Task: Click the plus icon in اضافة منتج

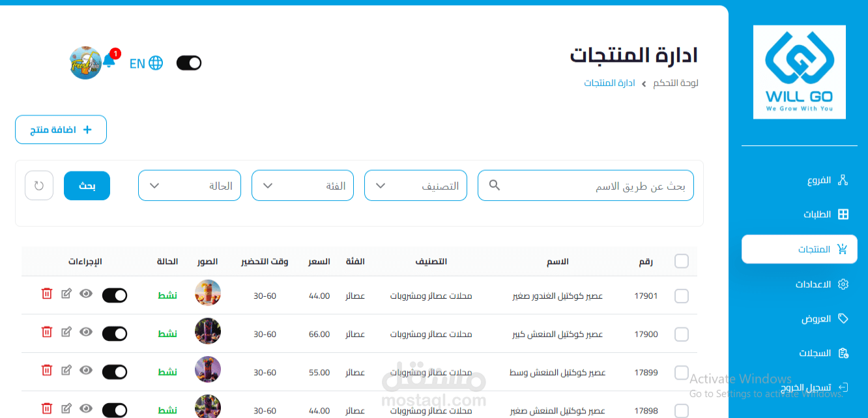Action: click(87, 130)
